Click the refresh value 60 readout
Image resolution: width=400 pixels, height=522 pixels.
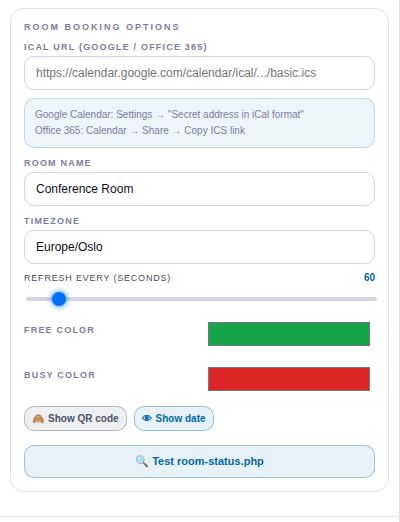pos(369,277)
